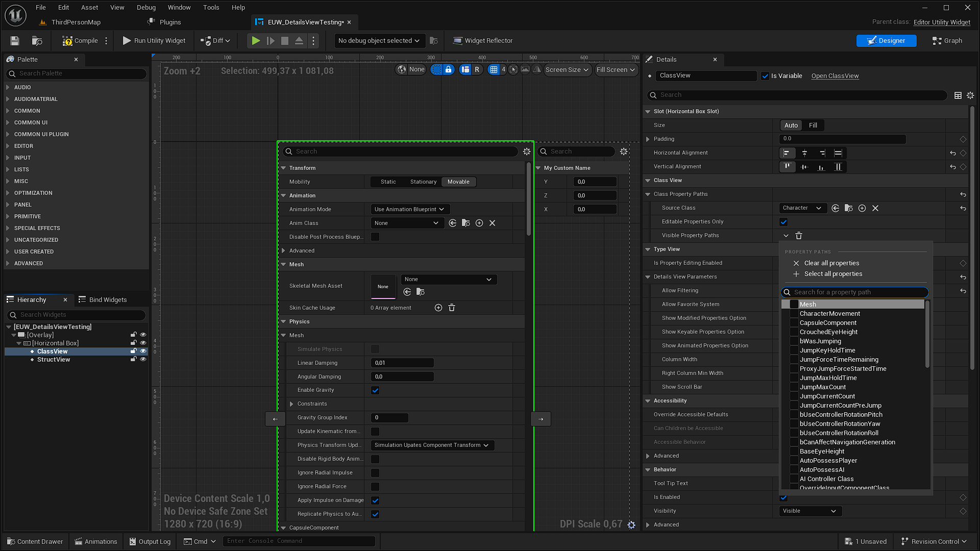Image resolution: width=980 pixels, height=551 pixels.
Task: Save the current asset with the floppy icon
Action: [x=15, y=41]
